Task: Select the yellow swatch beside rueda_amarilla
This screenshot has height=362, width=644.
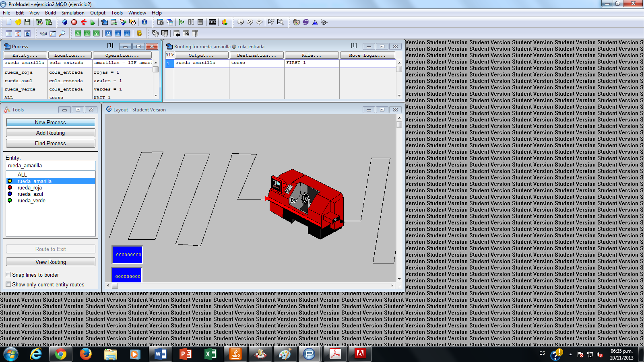Action: pos(9,181)
